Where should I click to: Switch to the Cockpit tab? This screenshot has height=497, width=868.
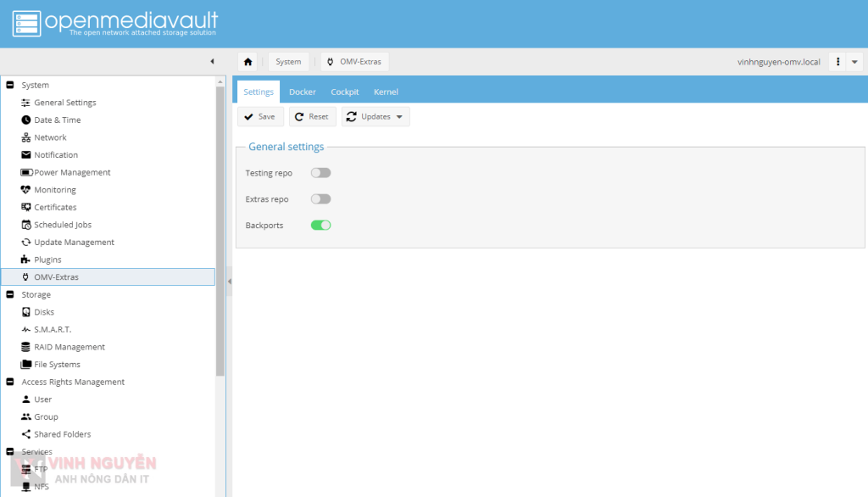point(345,92)
